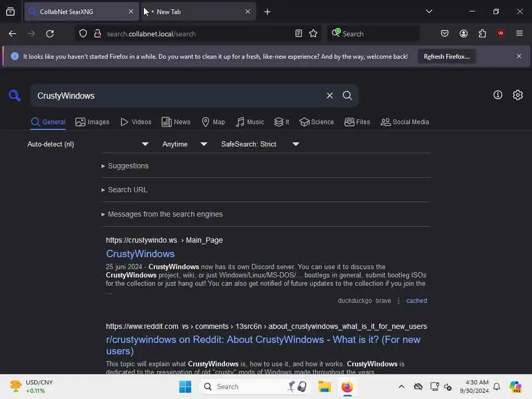Click Firefox icon in the taskbar
The image size is (532, 399).
point(347,387)
